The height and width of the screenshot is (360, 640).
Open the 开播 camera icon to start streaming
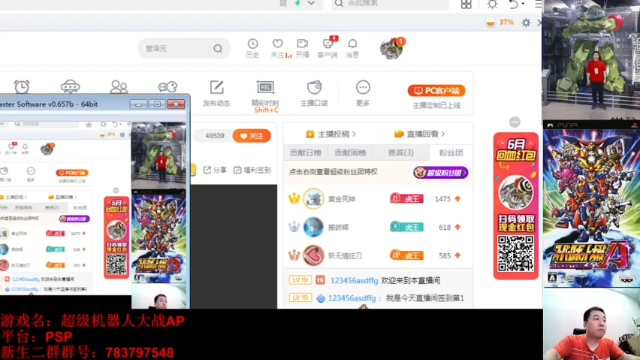pos(302,44)
